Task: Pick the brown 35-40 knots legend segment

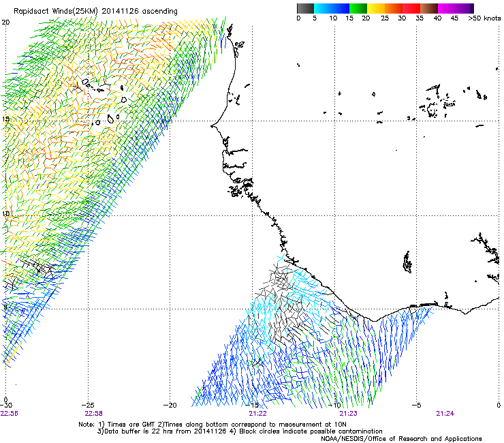Action: (x=429, y=8)
